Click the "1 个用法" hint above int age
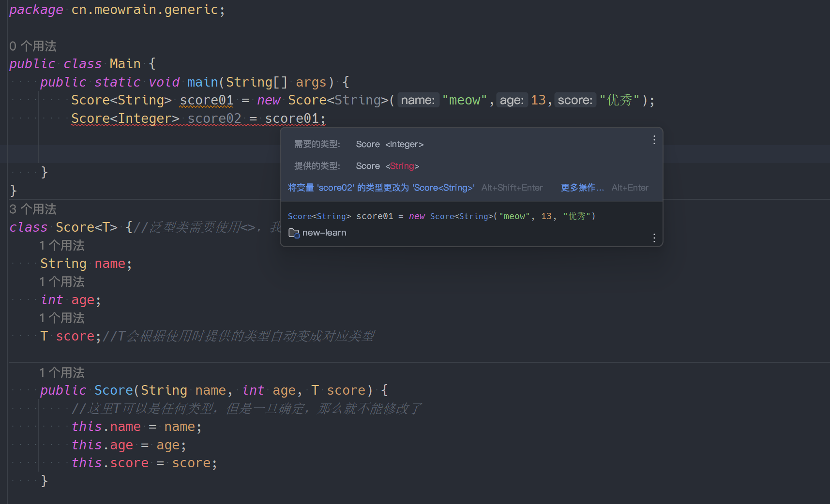 pos(62,282)
